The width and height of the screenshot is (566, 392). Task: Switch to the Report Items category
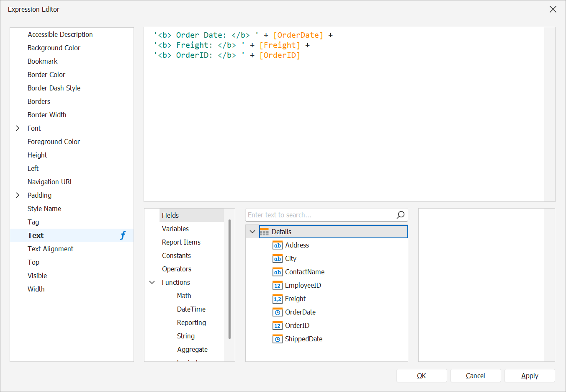pos(181,242)
